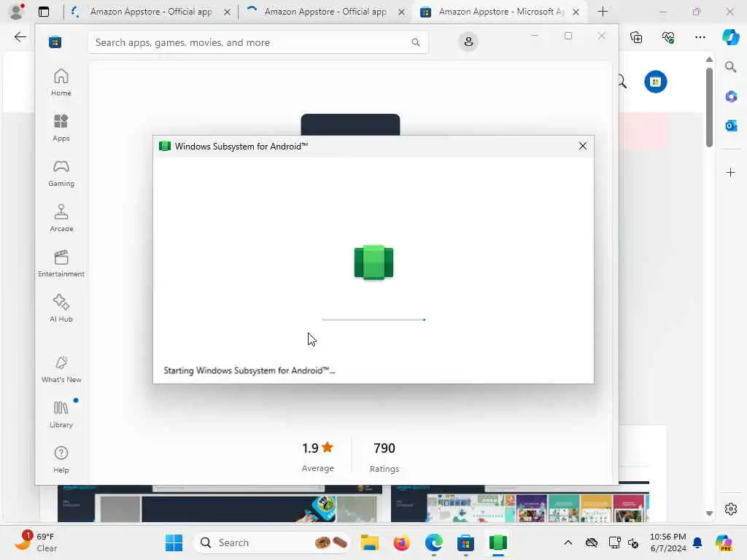Open Edge tab actions menu

44,12
